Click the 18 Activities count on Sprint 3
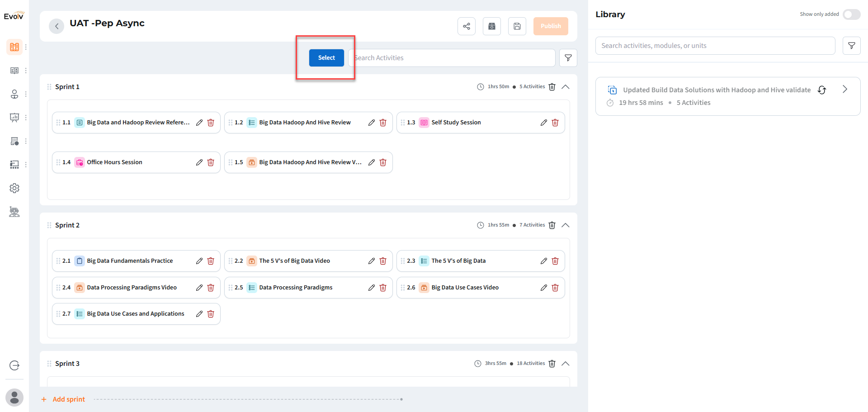The height and width of the screenshot is (412, 868). coord(531,364)
